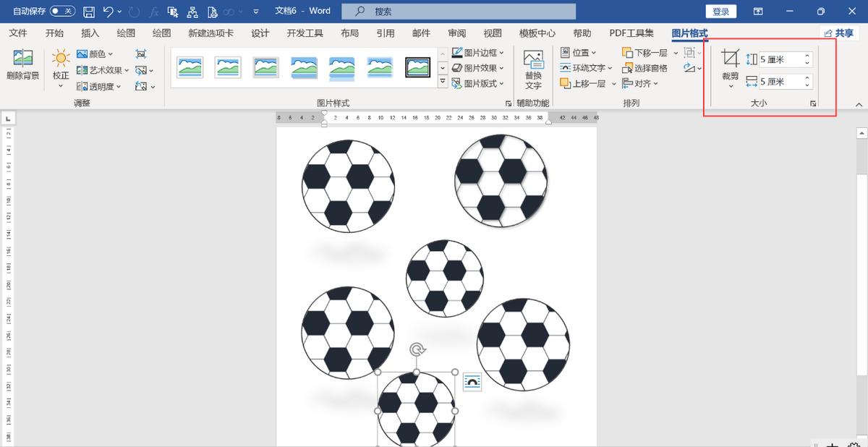Open the Alt Text (替换文字) tool
The width and height of the screenshot is (868, 447).
point(533,69)
